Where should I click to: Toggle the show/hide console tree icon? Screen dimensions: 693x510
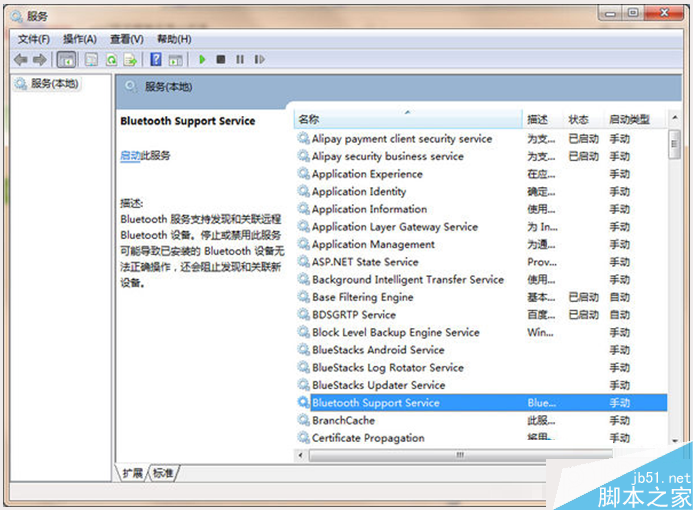click(x=66, y=60)
